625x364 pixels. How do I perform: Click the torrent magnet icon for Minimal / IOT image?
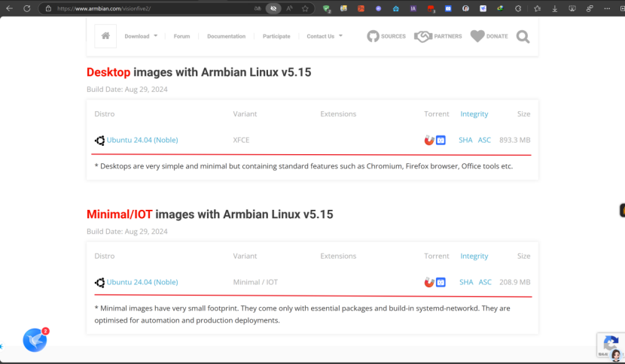pos(429,282)
